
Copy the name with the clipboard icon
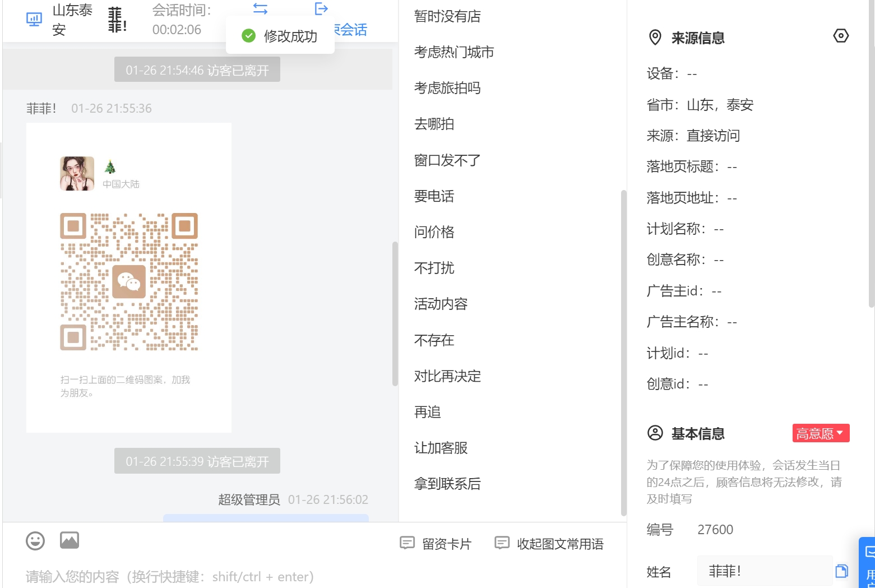click(x=841, y=571)
